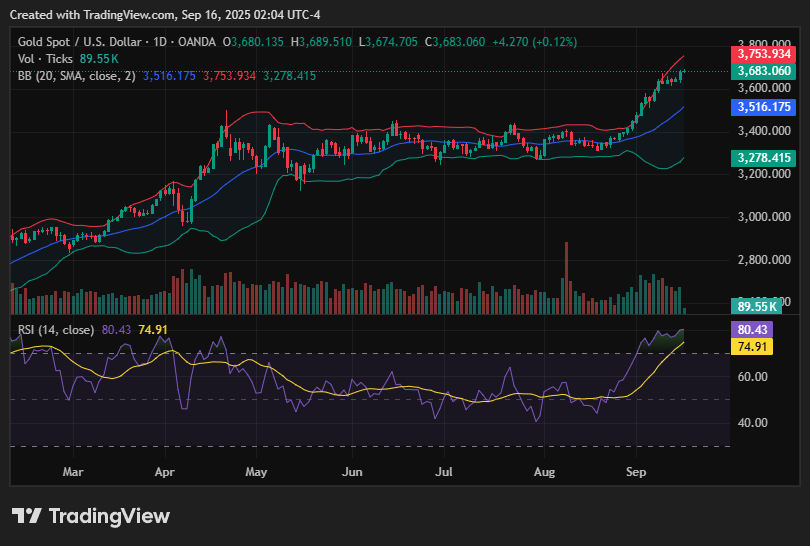Click the 2,800.000 price axis label

764,260
